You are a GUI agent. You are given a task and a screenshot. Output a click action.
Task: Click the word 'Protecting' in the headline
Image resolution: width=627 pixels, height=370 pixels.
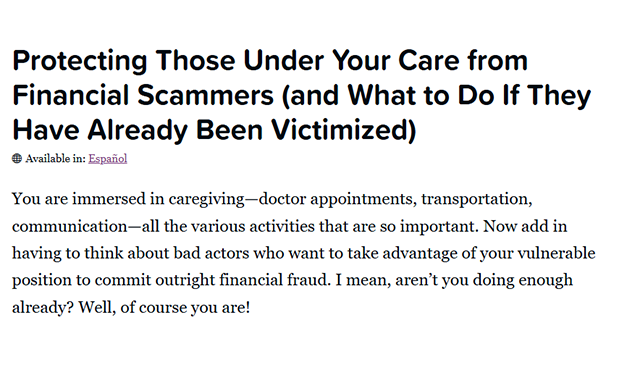pos(80,61)
